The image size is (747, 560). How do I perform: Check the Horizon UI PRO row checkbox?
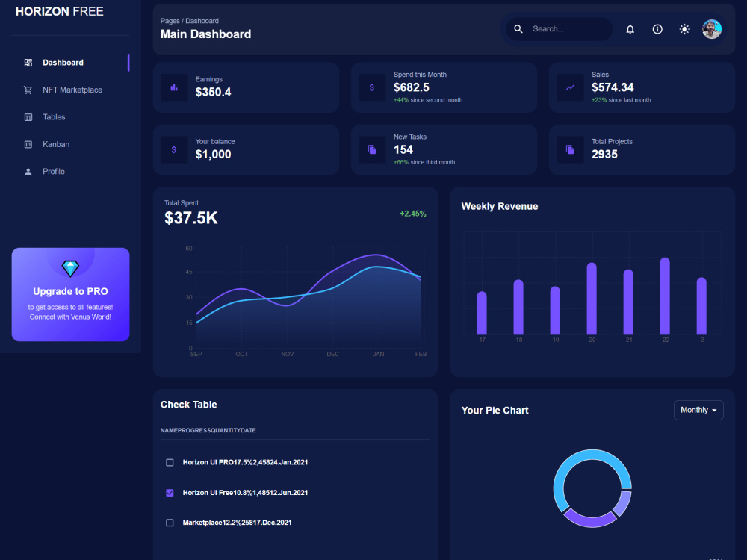170,462
